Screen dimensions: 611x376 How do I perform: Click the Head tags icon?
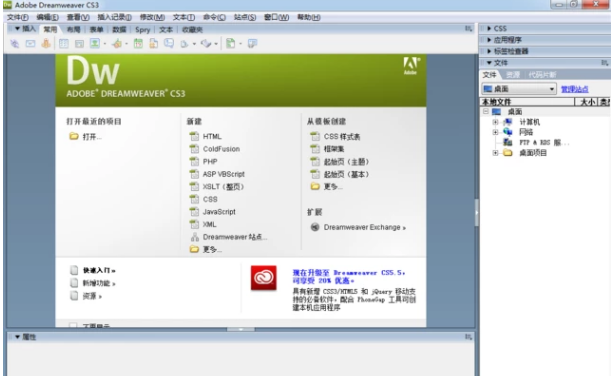184,44
